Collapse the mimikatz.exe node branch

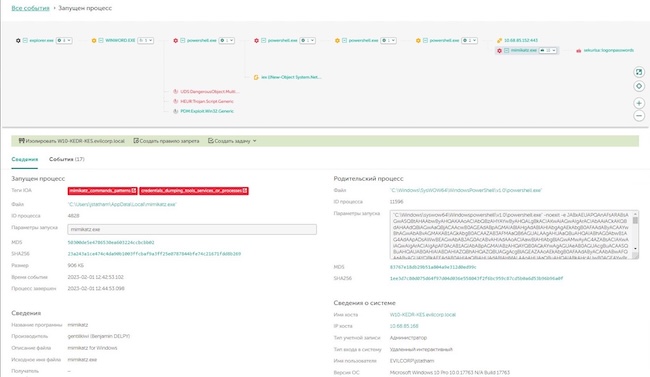click(507, 51)
